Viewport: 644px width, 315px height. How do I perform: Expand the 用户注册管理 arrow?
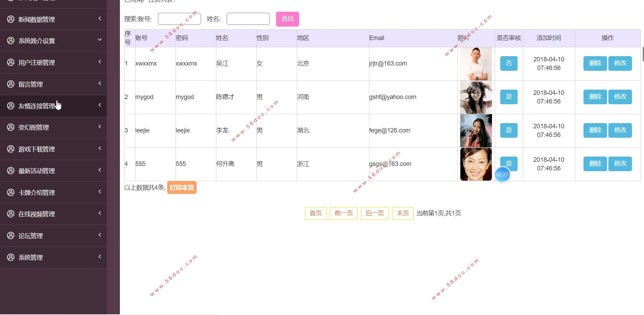100,62
